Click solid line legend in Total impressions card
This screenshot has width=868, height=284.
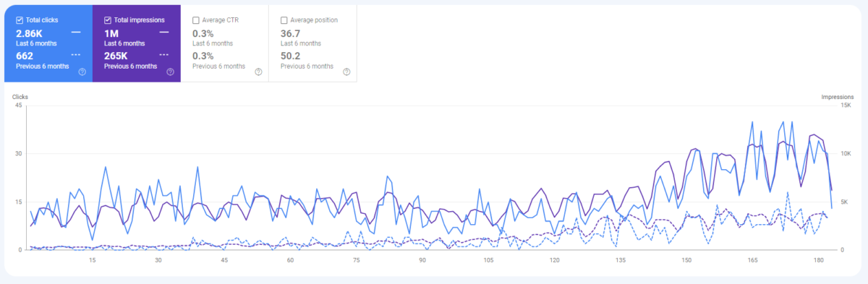[x=164, y=33]
